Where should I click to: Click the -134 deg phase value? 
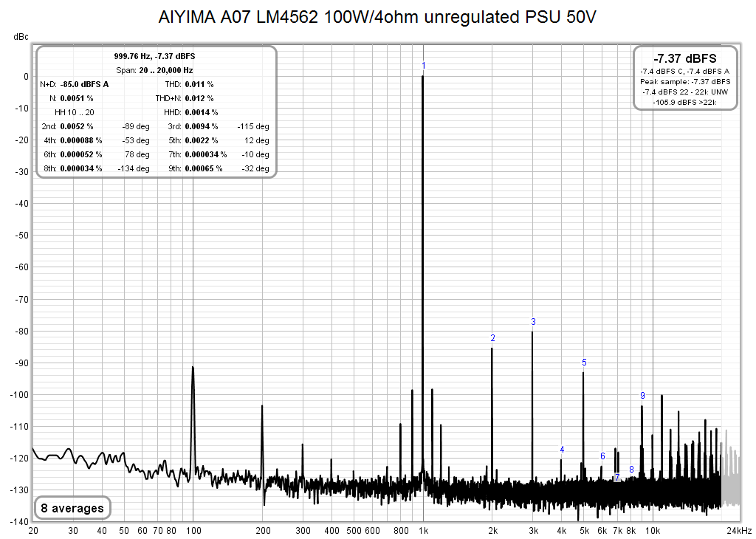[x=134, y=168]
